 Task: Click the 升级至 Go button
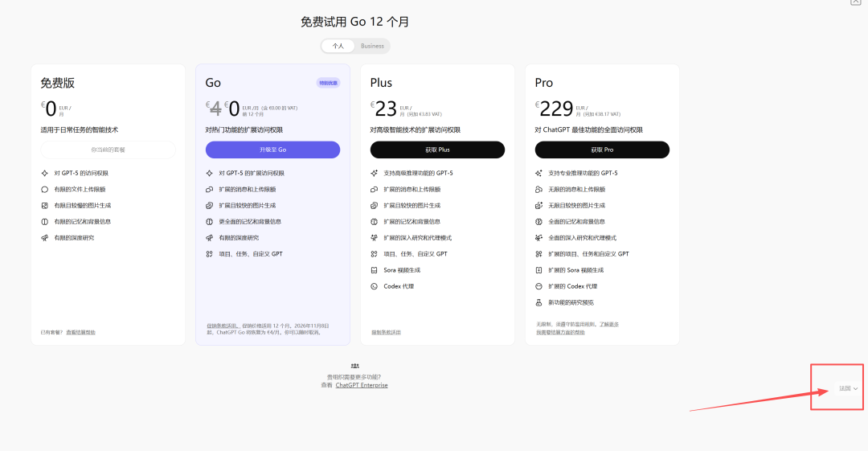(x=273, y=150)
